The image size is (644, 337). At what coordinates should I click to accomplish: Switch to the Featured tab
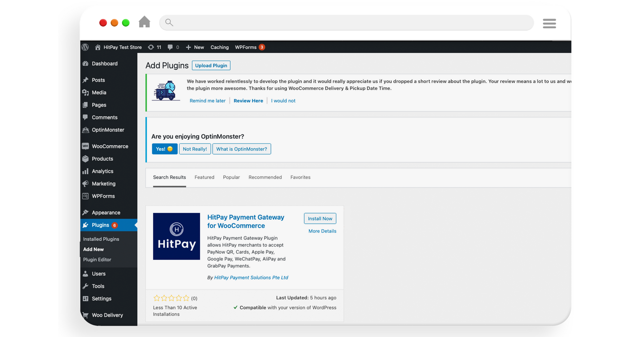(x=204, y=177)
